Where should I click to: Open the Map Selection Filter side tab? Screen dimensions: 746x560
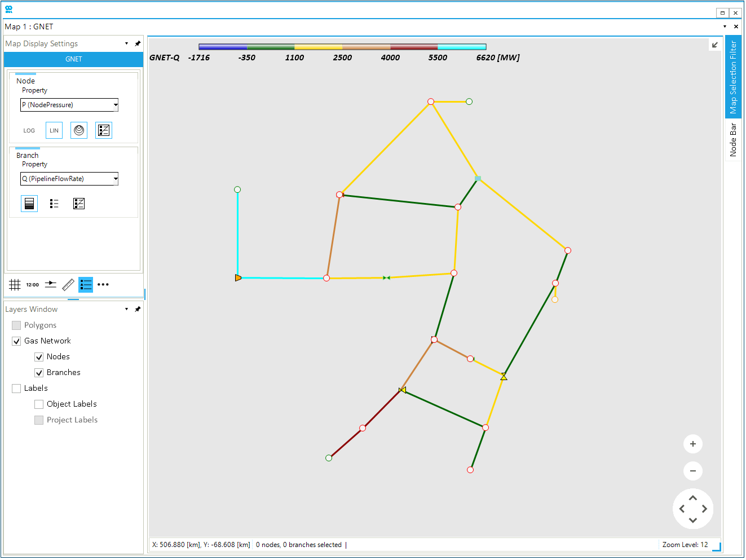pyautogui.click(x=733, y=77)
